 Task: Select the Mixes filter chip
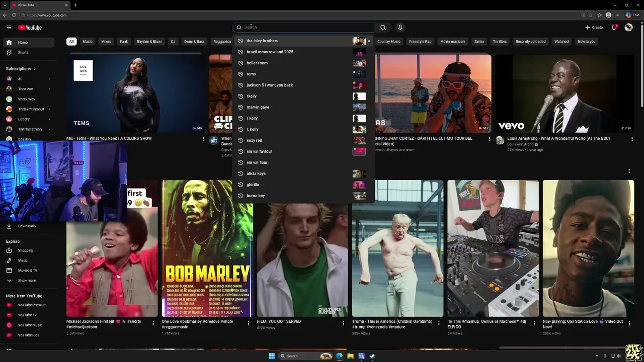(106, 42)
